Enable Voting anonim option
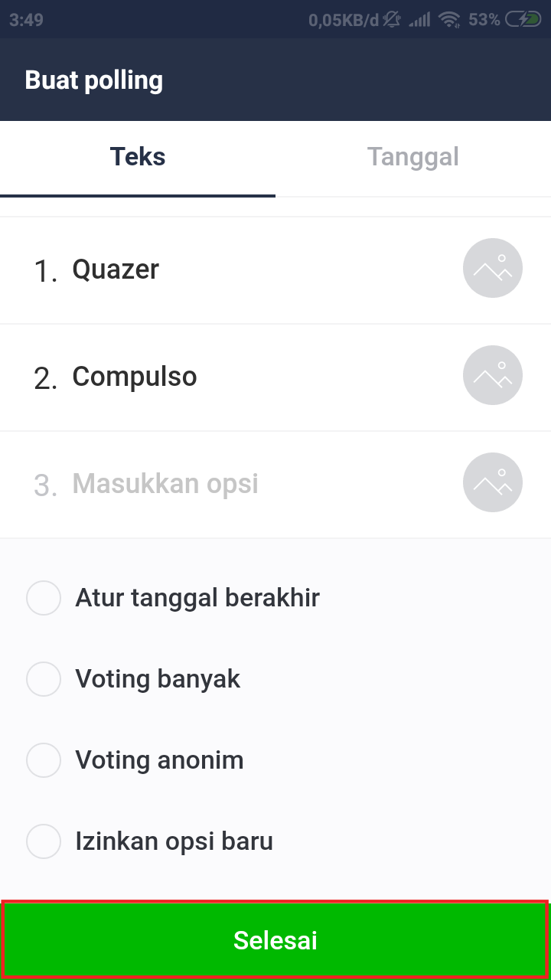 (x=44, y=760)
